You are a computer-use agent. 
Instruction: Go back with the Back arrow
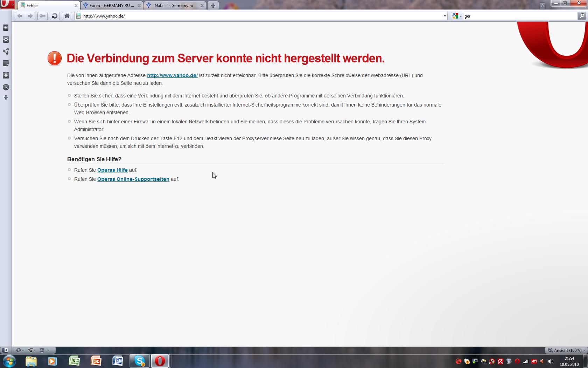pyautogui.click(x=20, y=16)
